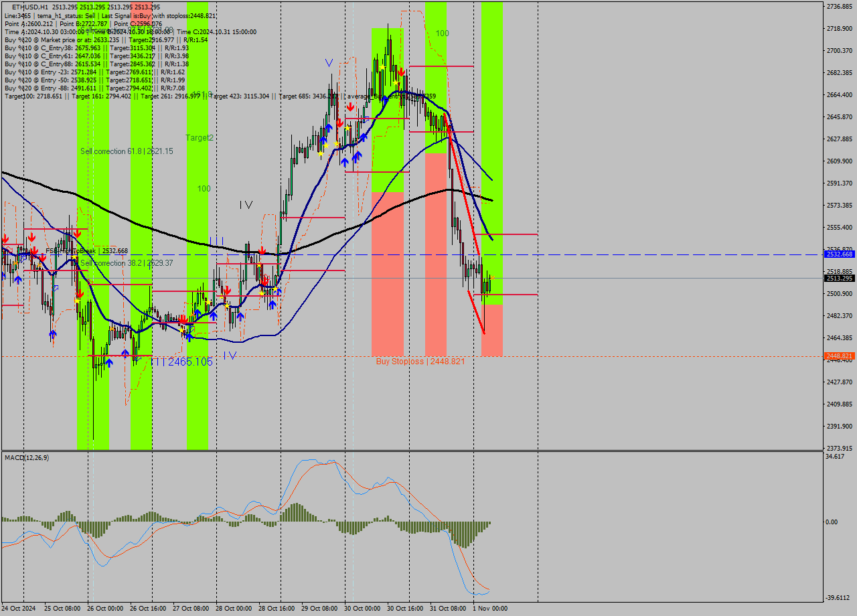Click the 'Sell correction 61.8 | 2621.15' label
Viewport: 857px width, 616px height.
127,151
